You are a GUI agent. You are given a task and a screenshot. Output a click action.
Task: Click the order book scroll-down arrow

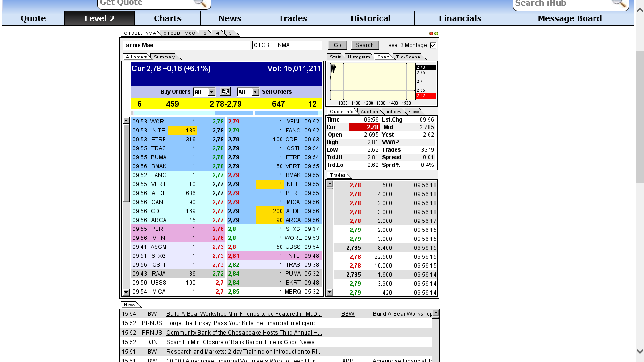click(126, 292)
